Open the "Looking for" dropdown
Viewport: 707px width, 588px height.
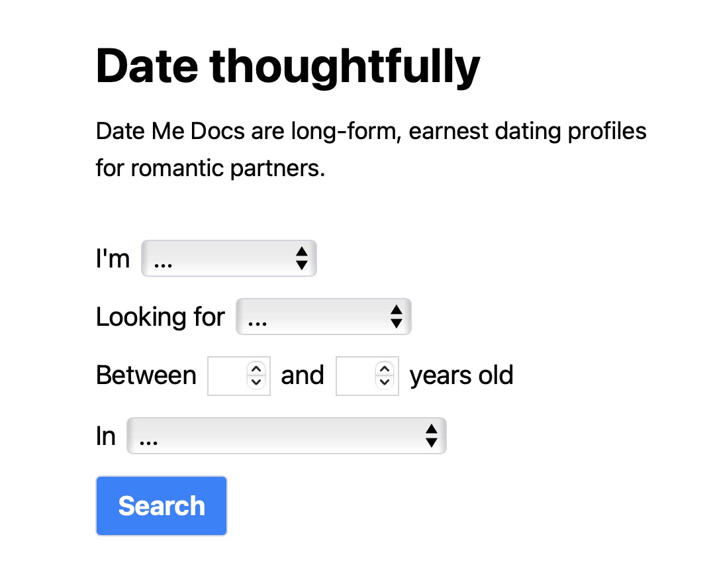(323, 317)
